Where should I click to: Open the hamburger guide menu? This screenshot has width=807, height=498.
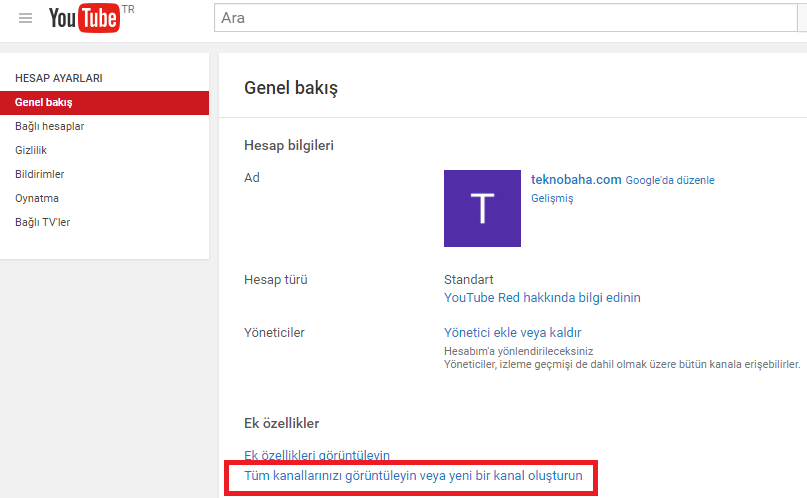(x=25, y=19)
